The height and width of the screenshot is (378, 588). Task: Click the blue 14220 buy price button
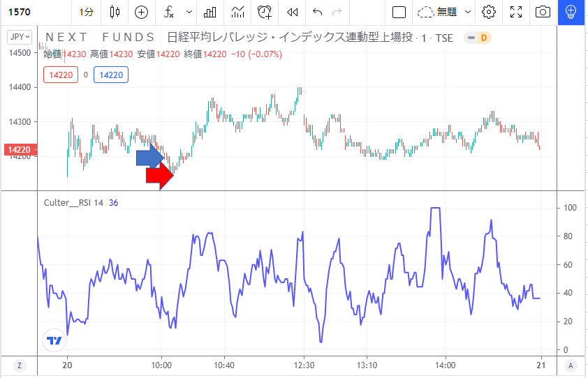[111, 75]
